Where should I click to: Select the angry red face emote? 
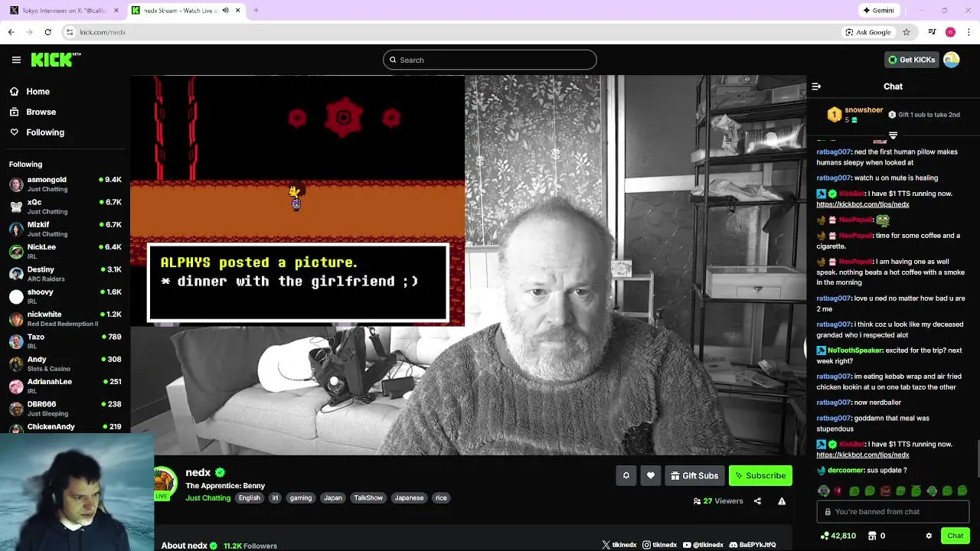point(885,491)
